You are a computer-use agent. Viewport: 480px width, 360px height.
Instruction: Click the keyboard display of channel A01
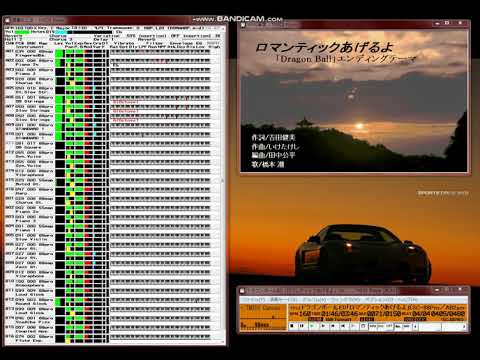coord(160,52)
